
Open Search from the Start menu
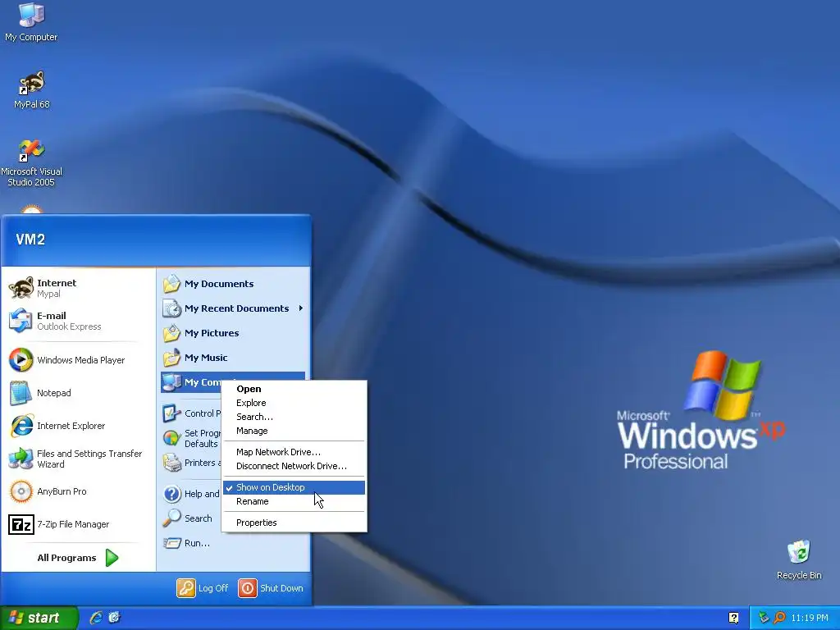[x=188, y=518]
